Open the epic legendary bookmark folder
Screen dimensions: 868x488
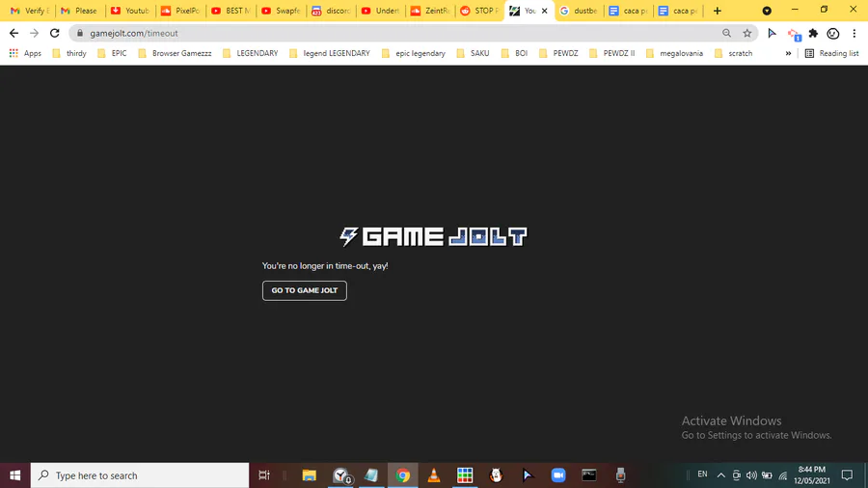[414, 53]
